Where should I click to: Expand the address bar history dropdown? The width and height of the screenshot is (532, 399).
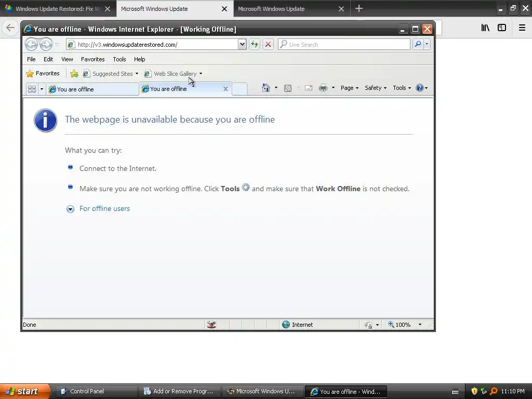click(x=242, y=45)
